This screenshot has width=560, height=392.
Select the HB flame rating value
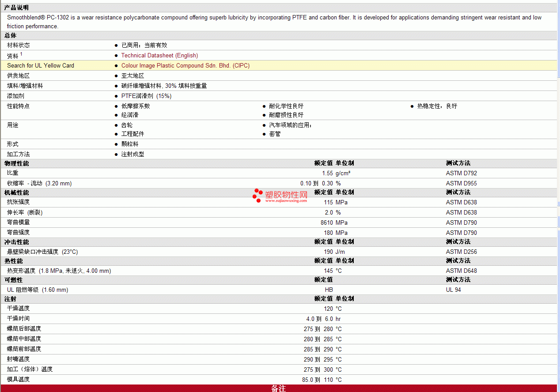point(329,290)
